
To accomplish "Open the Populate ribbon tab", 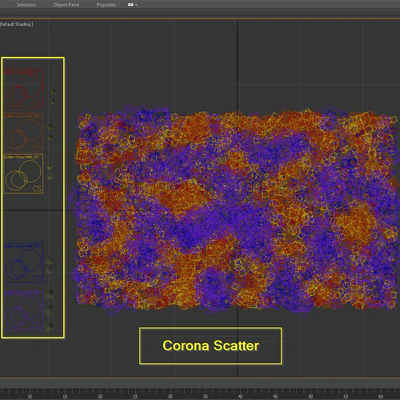I will click(x=106, y=5).
